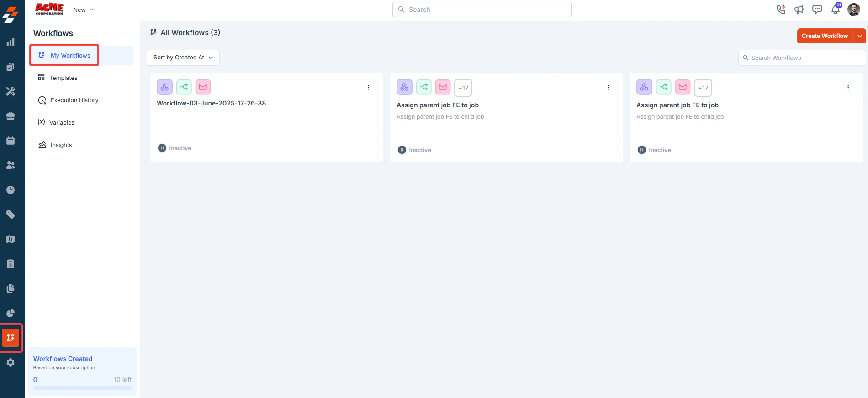868x398 pixels.
Task: Open the documents copy sidebar icon
Action: [11, 288]
